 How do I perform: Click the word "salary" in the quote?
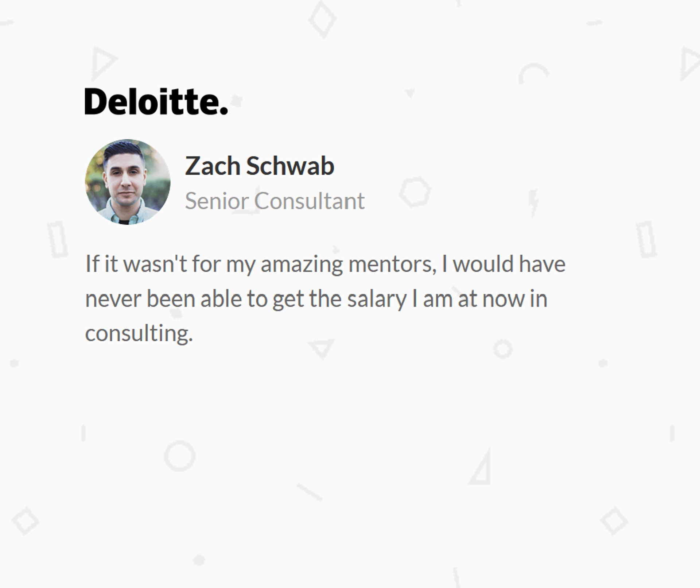click(x=377, y=299)
